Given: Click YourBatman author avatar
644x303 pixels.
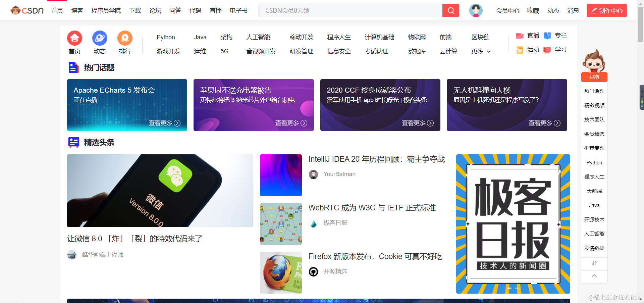Looking at the screenshot, I should click(313, 174).
